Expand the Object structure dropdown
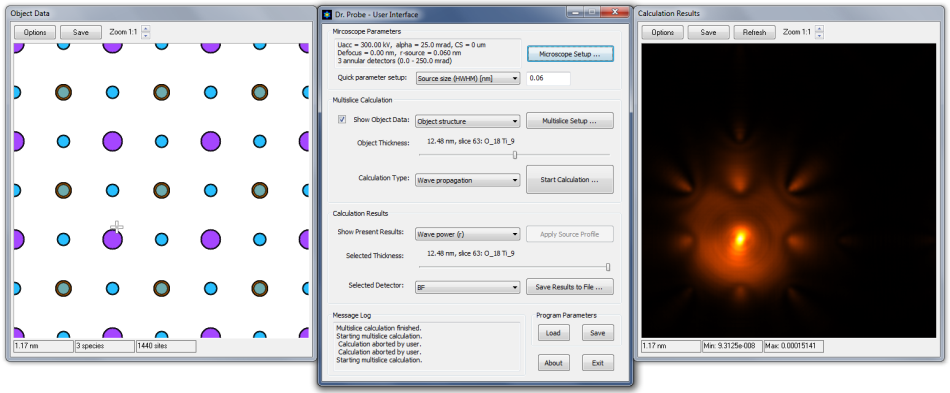Viewport: 950px width, 393px height. (x=468, y=122)
